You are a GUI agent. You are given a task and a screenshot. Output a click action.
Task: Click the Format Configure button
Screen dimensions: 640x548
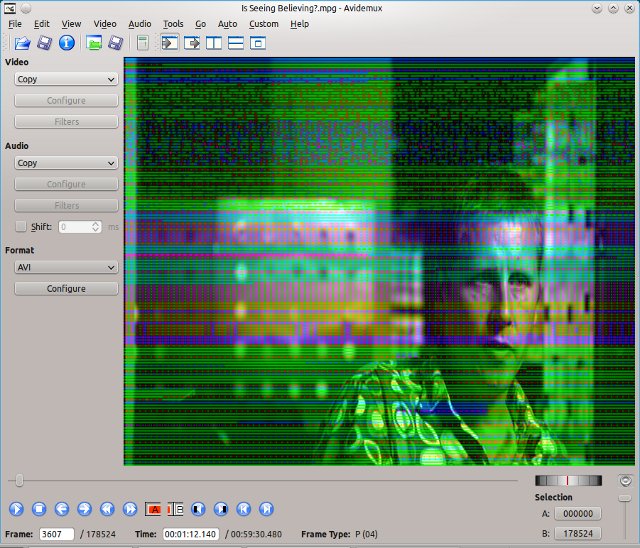tap(66, 289)
